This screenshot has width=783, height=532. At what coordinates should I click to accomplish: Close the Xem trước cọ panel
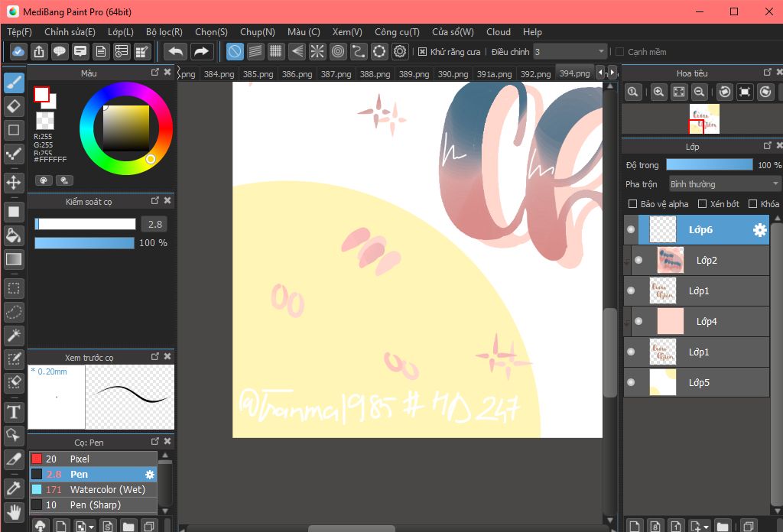point(167,356)
